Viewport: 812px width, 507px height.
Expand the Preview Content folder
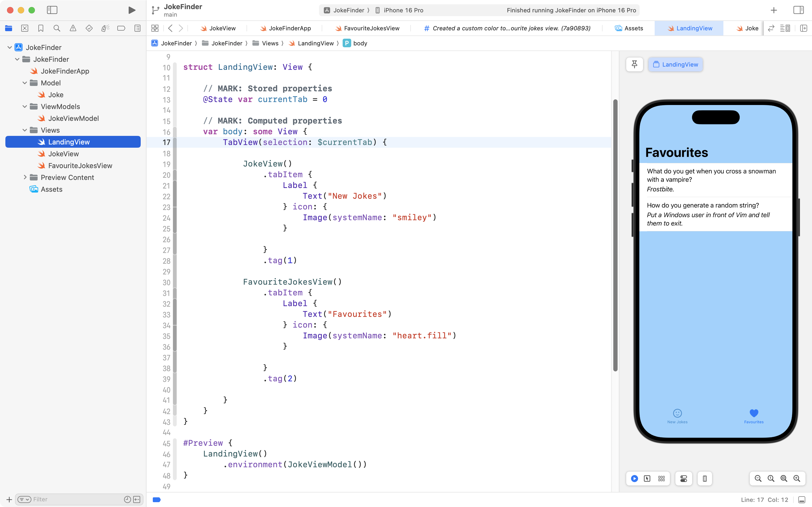pyautogui.click(x=25, y=178)
